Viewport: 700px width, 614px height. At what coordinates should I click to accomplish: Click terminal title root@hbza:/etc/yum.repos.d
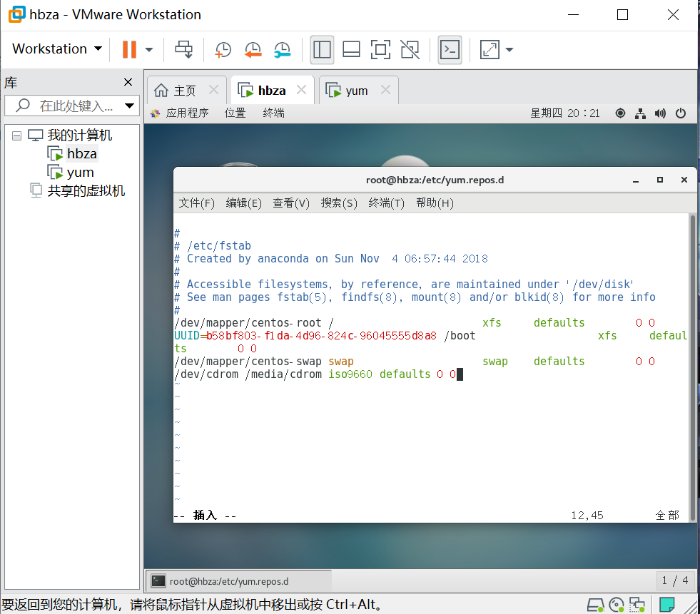point(435,180)
